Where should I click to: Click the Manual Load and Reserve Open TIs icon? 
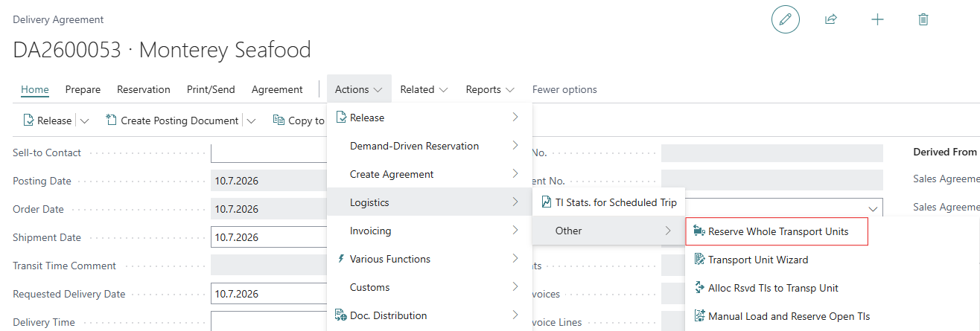pos(699,316)
